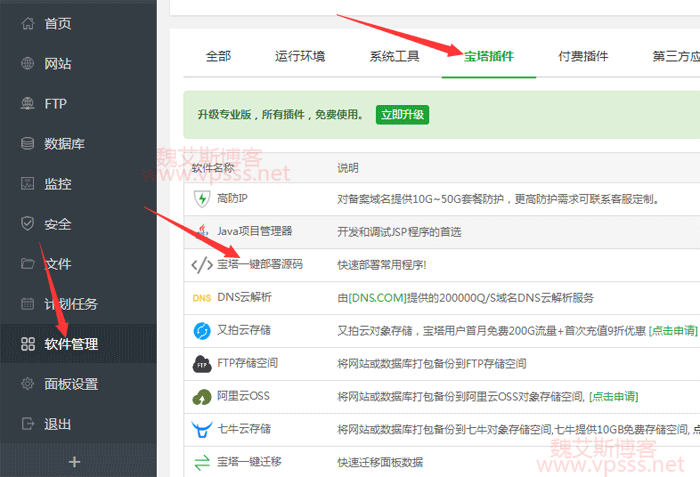
Task: Open 监控 in the sidebar
Action: point(58,184)
